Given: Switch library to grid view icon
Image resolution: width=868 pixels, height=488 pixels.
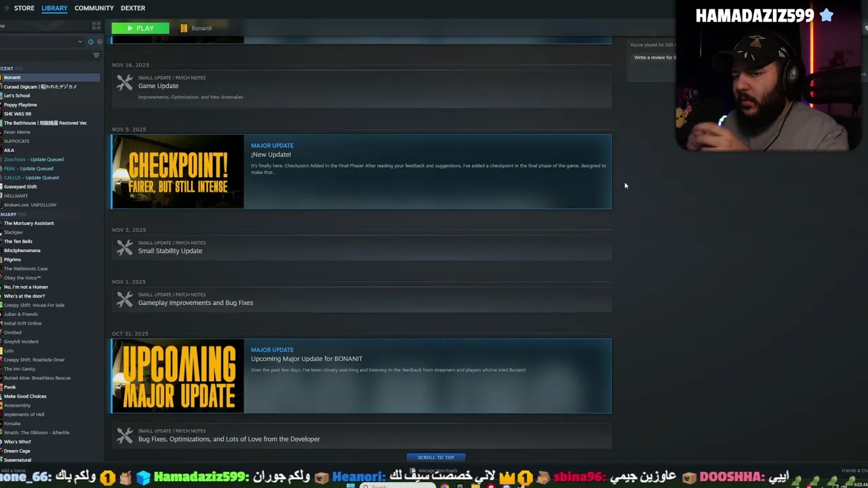Looking at the screenshot, I should pos(96,26).
